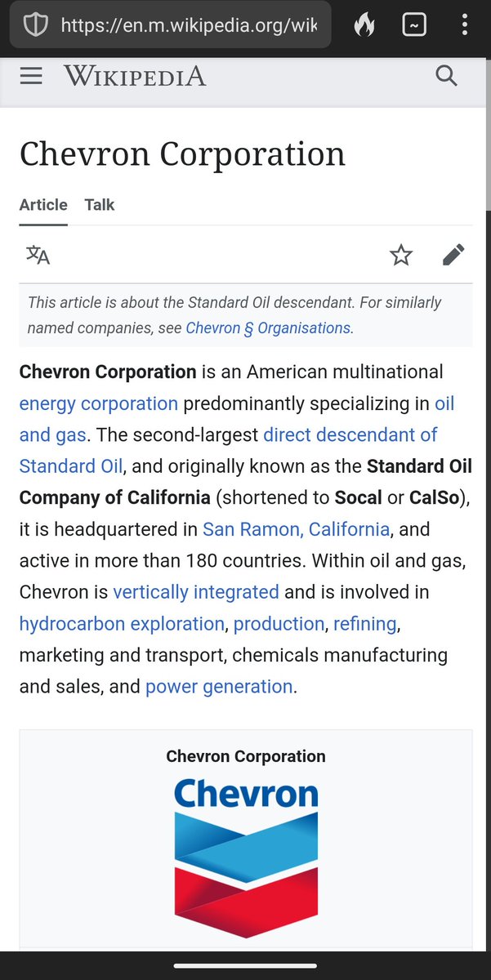Open the language translation icon
The height and width of the screenshot is (980, 491).
point(38,255)
